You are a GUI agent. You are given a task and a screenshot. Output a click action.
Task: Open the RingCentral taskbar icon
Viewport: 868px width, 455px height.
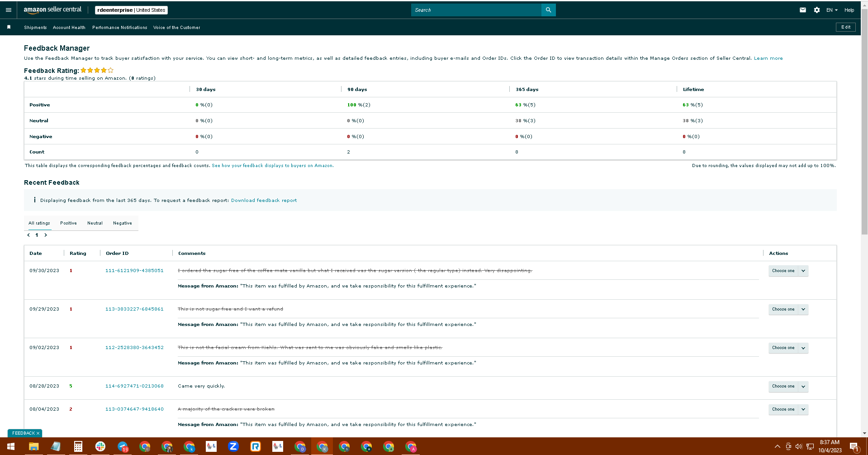point(256,446)
